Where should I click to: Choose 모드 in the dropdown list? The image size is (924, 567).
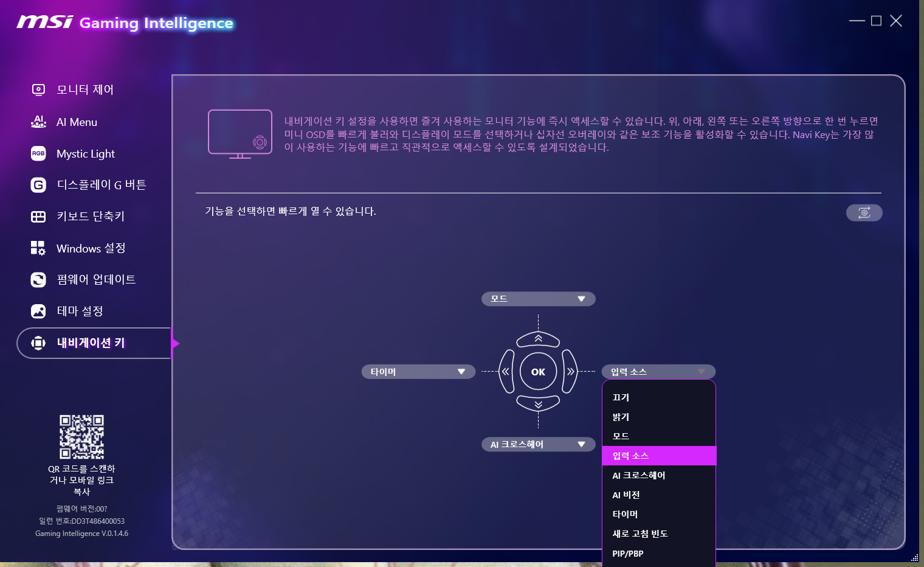[659, 436]
